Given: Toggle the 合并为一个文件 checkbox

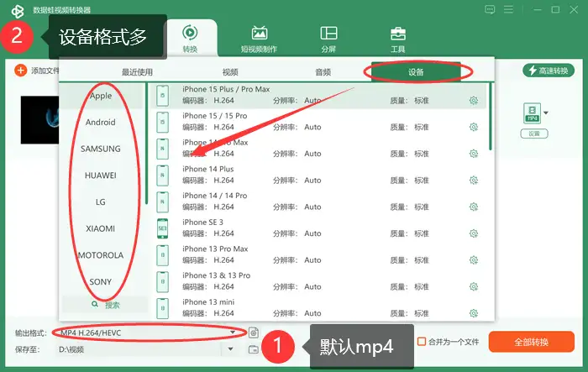Looking at the screenshot, I should (422, 342).
